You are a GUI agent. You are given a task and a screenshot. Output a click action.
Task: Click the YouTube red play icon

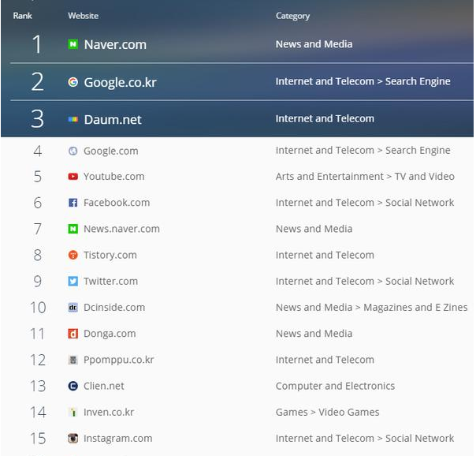click(x=73, y=177)
